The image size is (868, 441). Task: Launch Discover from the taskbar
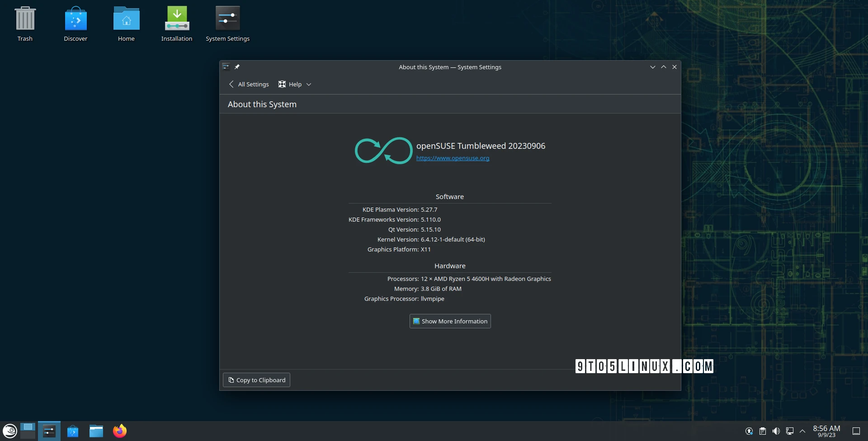(x=73, y=431)
